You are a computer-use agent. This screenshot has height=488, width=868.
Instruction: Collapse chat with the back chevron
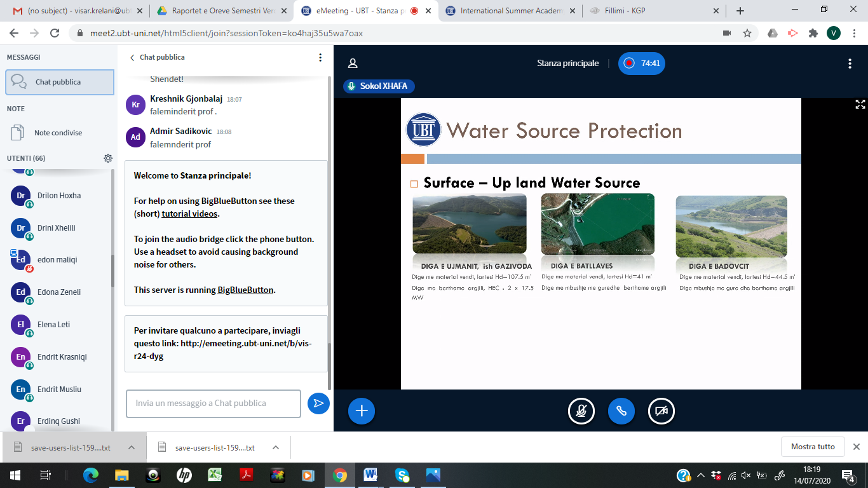132,58
